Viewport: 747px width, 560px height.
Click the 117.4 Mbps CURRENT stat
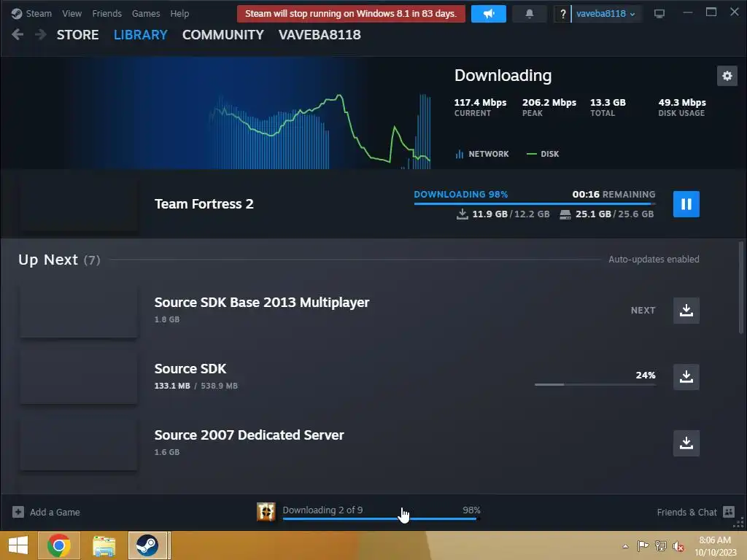point(480,107)
